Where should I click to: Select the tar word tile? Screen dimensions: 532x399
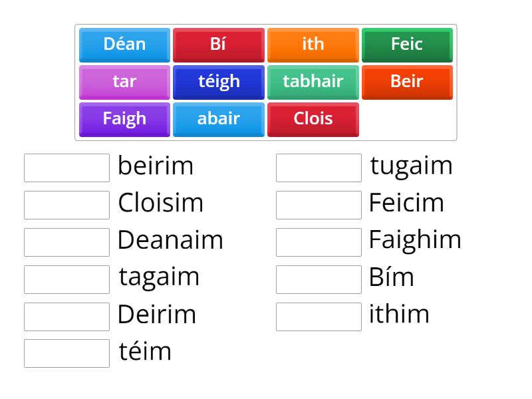[x=124, y=82]
